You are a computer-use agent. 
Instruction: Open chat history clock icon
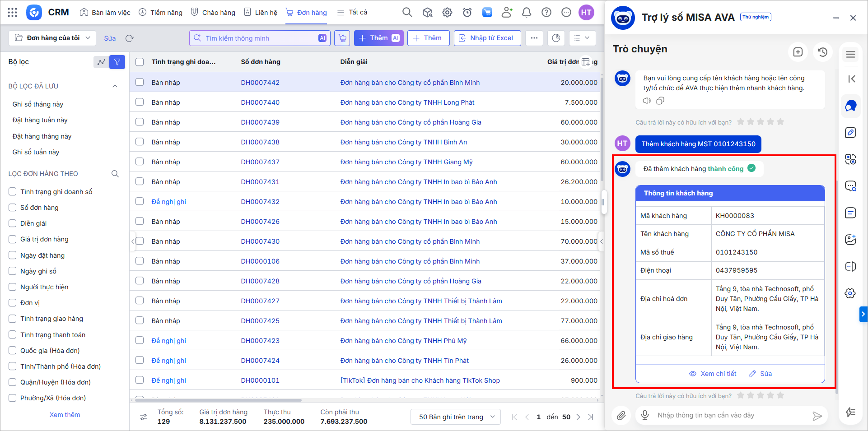coord(822,52)
